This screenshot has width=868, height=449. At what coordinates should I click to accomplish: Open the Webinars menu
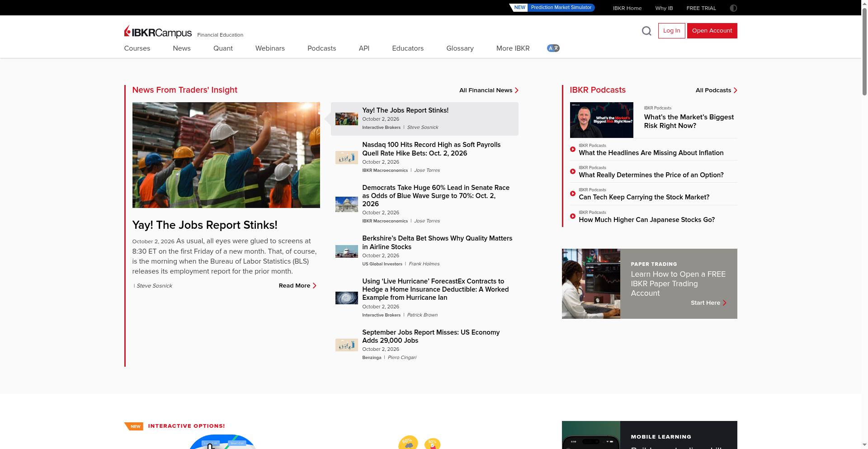click(x=270, y=48)
